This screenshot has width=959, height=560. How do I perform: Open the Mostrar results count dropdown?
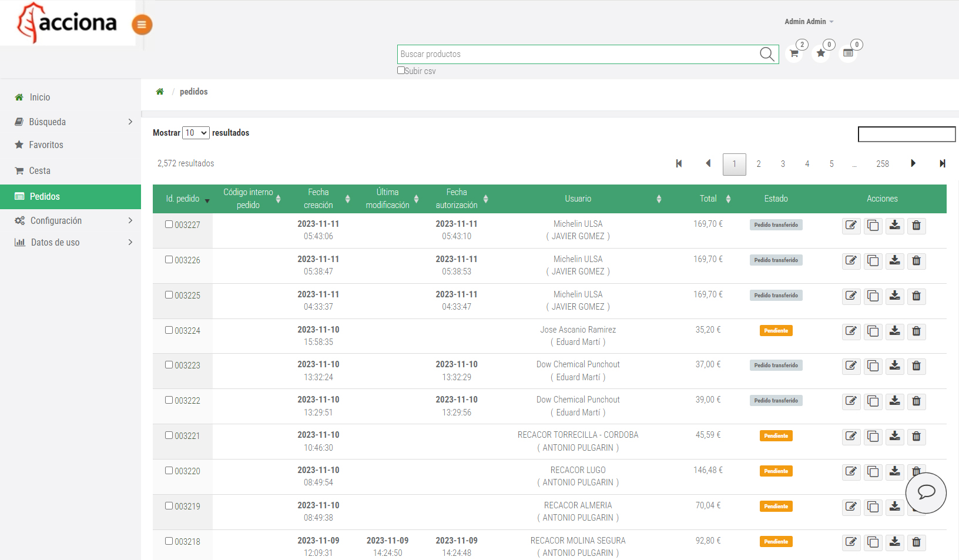click(x=196, y=133)
